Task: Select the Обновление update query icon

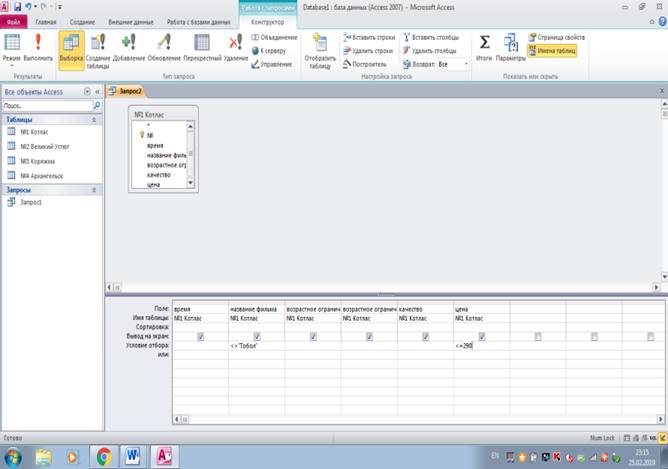Action: point(164,43)
